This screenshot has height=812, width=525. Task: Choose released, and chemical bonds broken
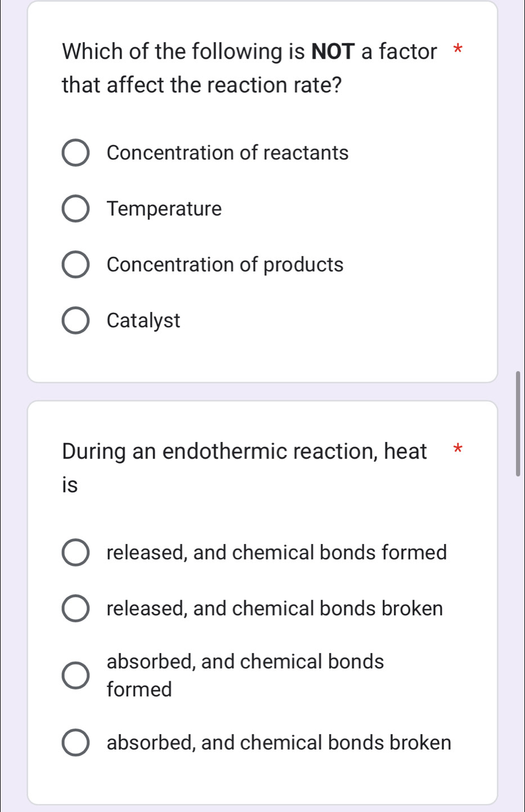click(x=75, y=608)
